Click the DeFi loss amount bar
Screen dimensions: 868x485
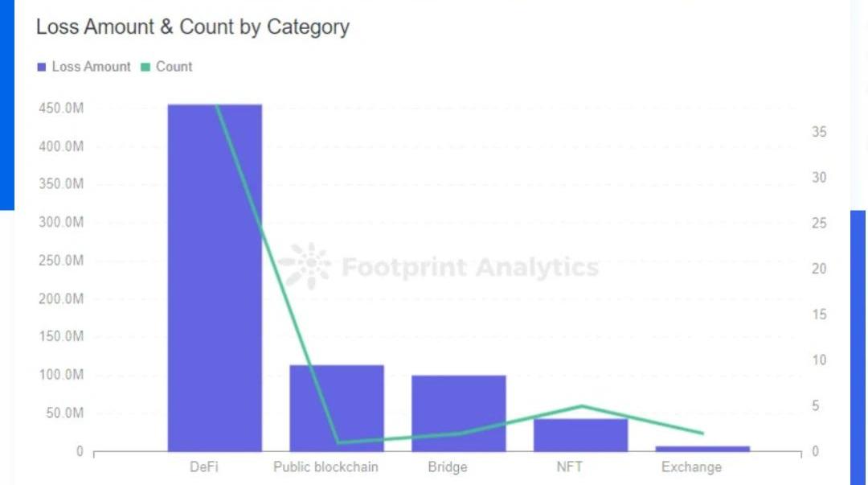point(215,277)
